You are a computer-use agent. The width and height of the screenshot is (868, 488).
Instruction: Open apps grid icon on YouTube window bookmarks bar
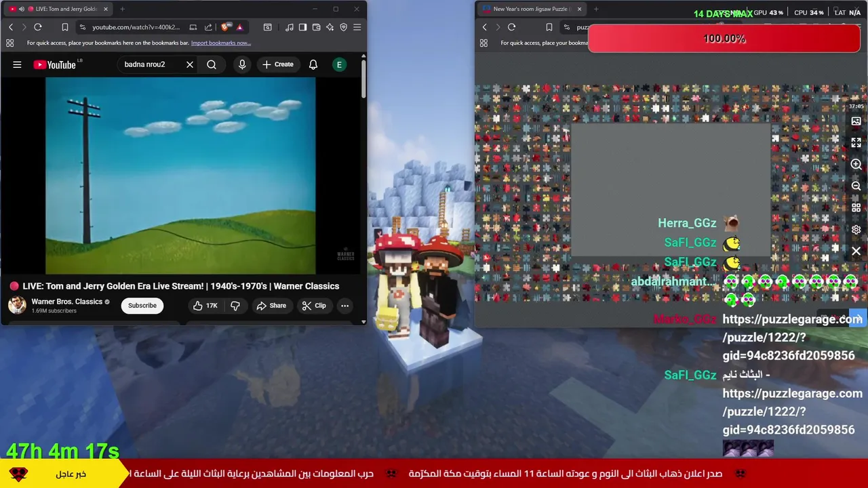[9, 43]
